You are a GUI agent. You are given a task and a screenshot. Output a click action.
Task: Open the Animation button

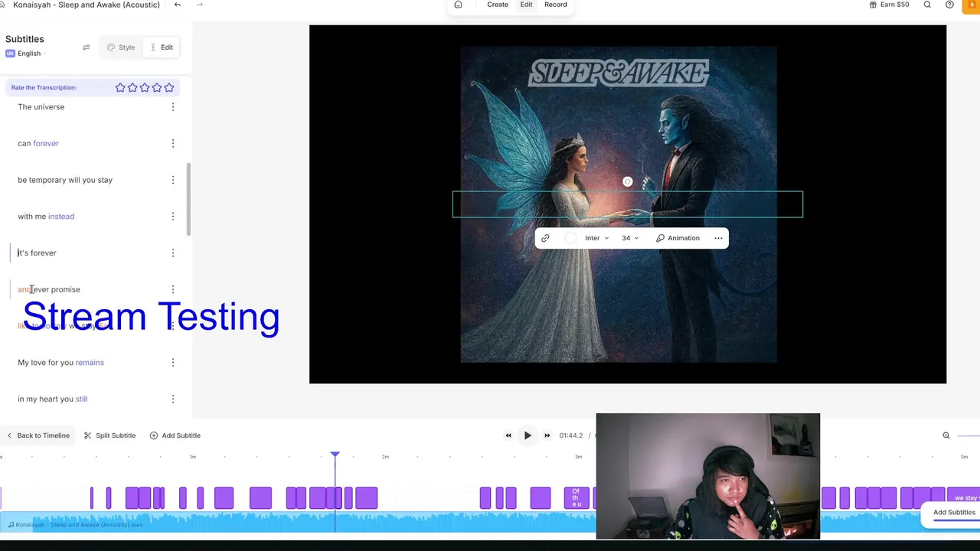(678, 238)
